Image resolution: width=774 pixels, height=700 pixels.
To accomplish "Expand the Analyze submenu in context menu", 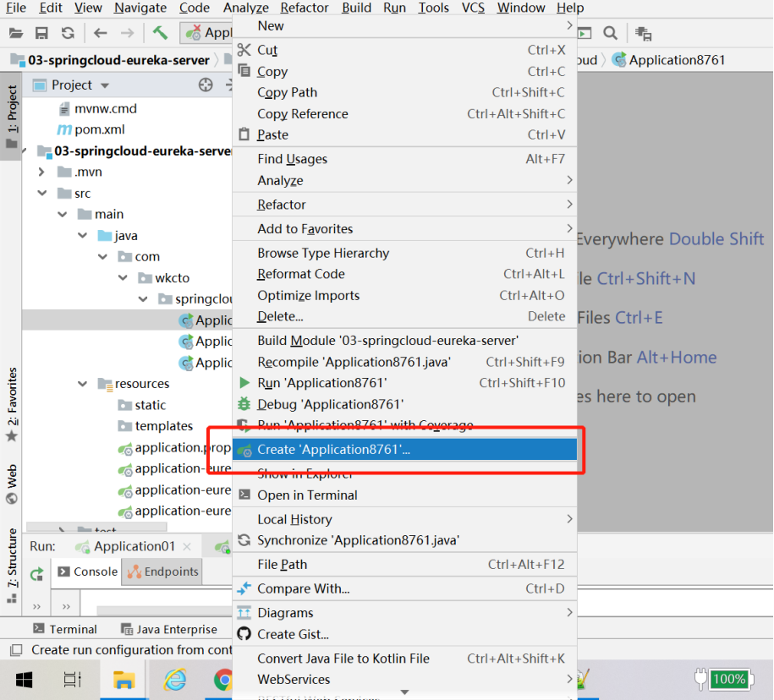I will [404, 181].
